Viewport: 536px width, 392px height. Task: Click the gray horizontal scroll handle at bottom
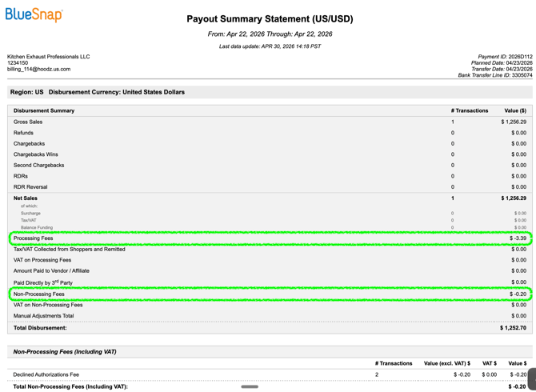pyautogui.click(x=250, y=386)
